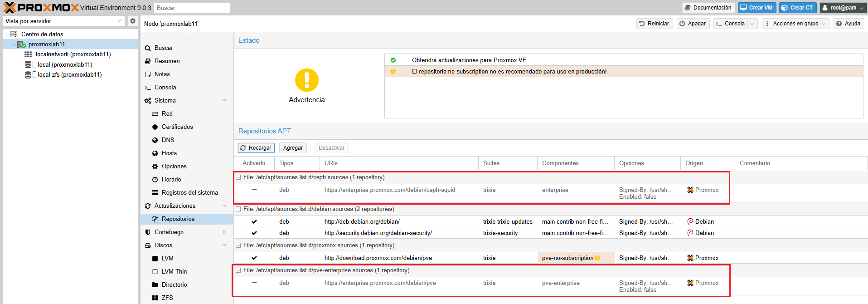Open local-zfs (proxmoxlab11) storage
Screen dimensions: 868x304
coord(69,74)
